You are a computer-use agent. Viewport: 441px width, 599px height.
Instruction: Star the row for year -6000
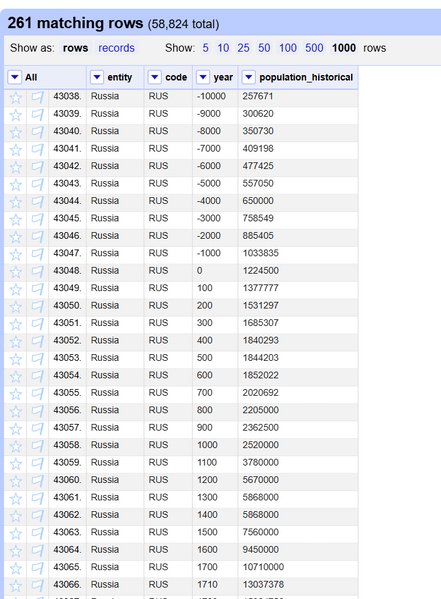[x=16, y=167]
